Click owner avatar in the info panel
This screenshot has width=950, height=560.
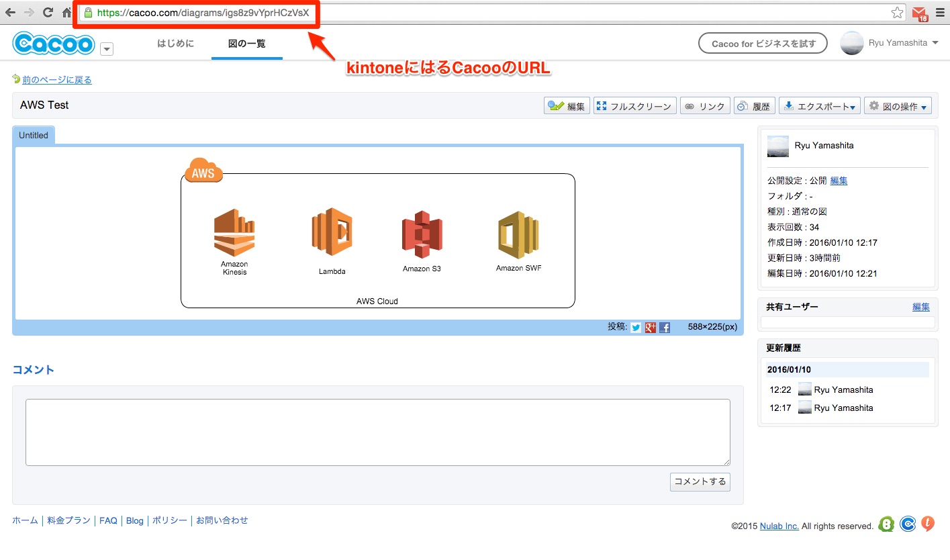(778, 146)
